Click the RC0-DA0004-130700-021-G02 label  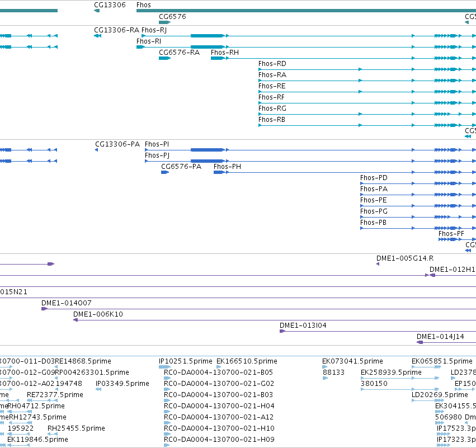coord(219,384)
